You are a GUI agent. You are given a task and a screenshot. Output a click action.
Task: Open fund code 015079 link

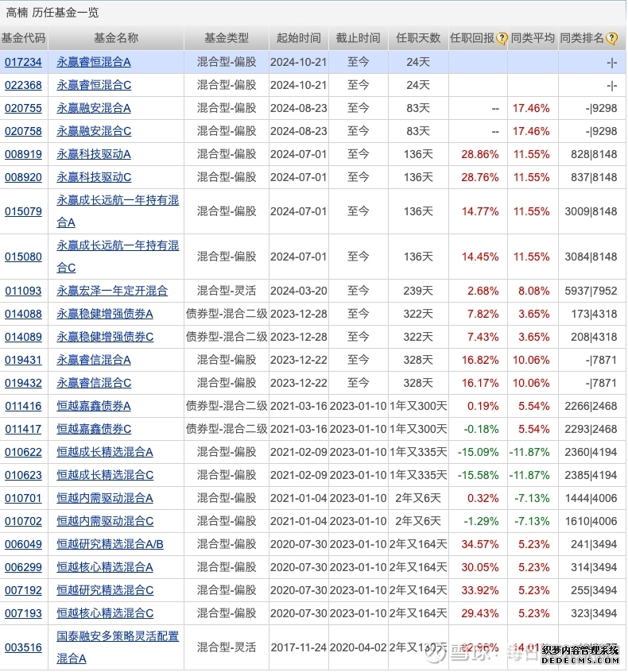point(23,212)
